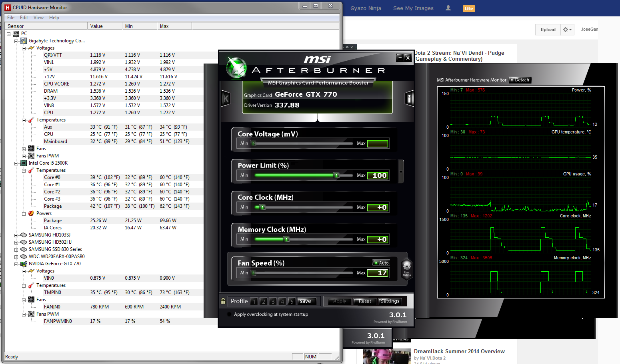Detach the Afterburner Hardware Monitor
Screen dimensions: 620x364
[520, 80]
